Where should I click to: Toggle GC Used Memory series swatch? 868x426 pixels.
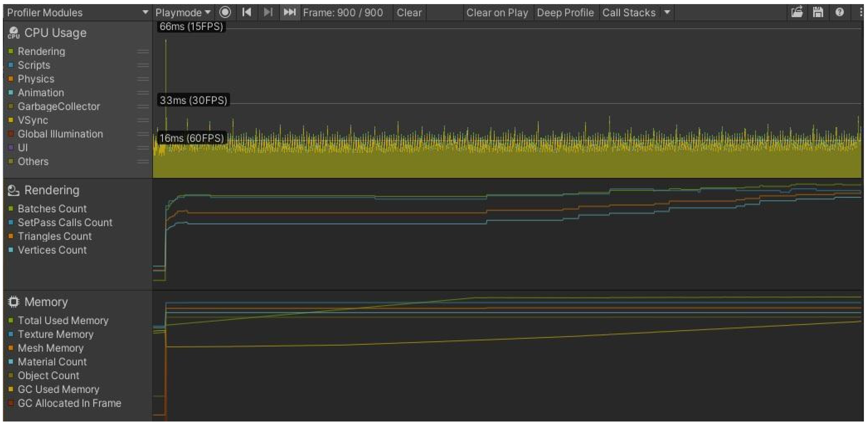click(11, 389)
